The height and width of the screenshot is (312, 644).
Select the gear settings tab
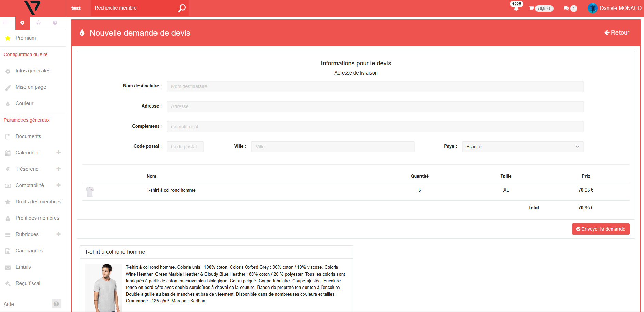[x=22, y=23]
